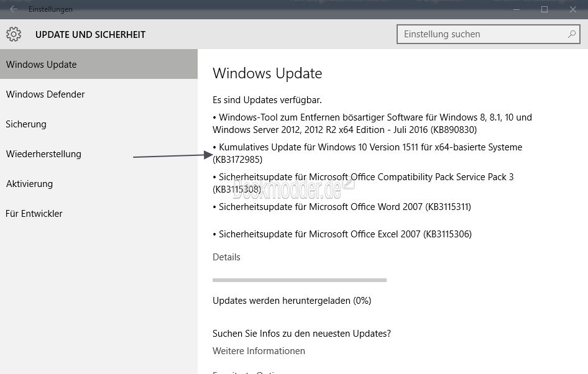Focus the 'Einstellung suchen' search field
588x374 pixels.
[489, 34]
